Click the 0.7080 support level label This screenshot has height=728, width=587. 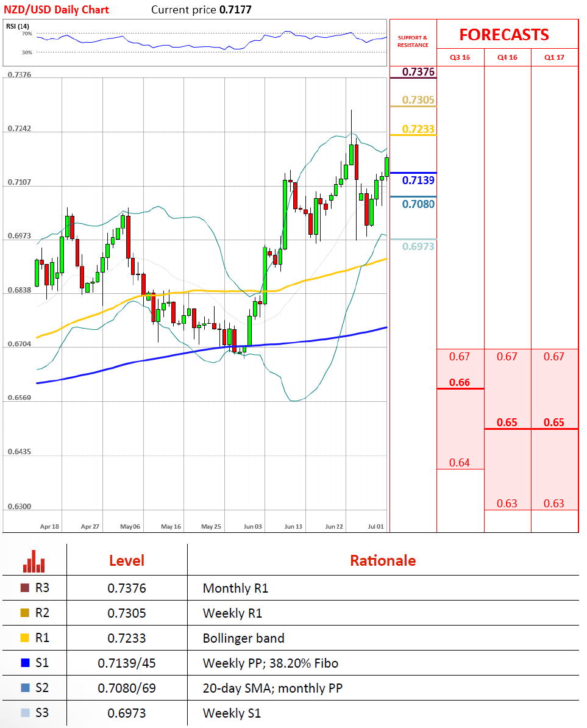[x=418, y=204]
